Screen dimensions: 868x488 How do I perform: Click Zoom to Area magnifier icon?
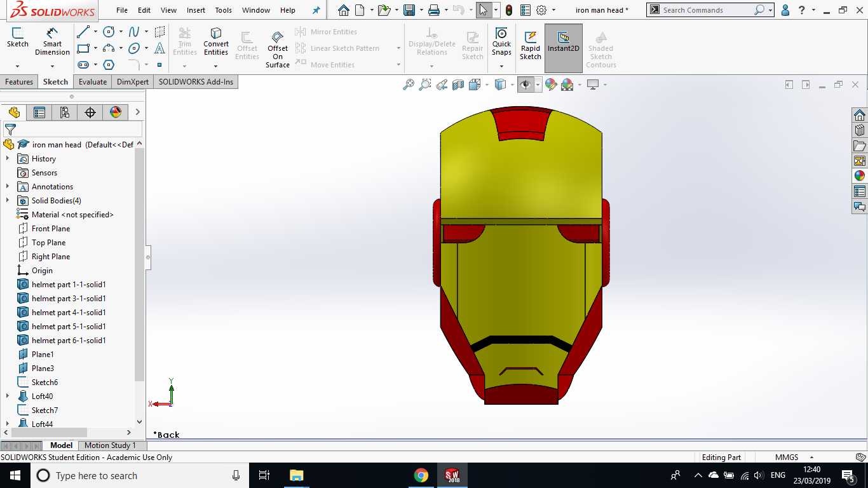click(425, 85)
